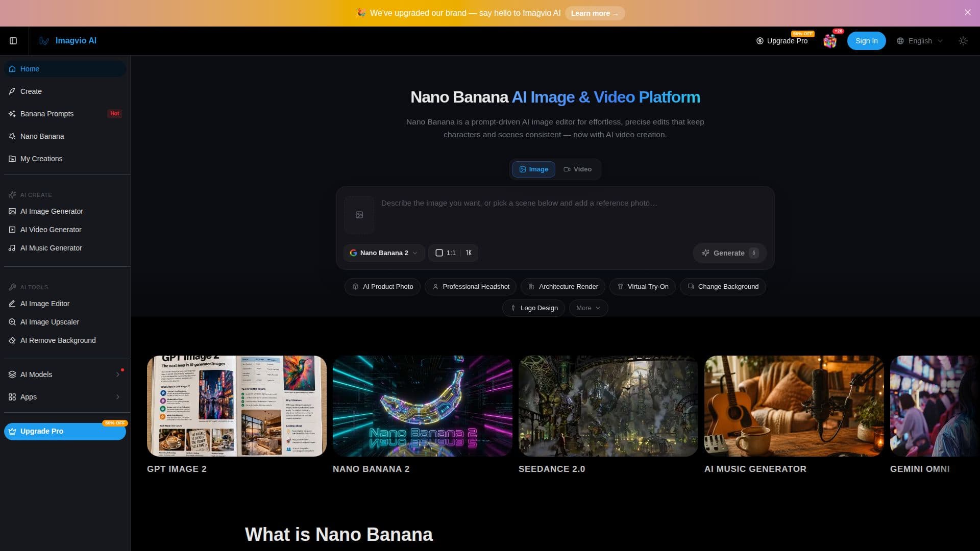Select Professional Headshot scene

(x=470, y=287)
